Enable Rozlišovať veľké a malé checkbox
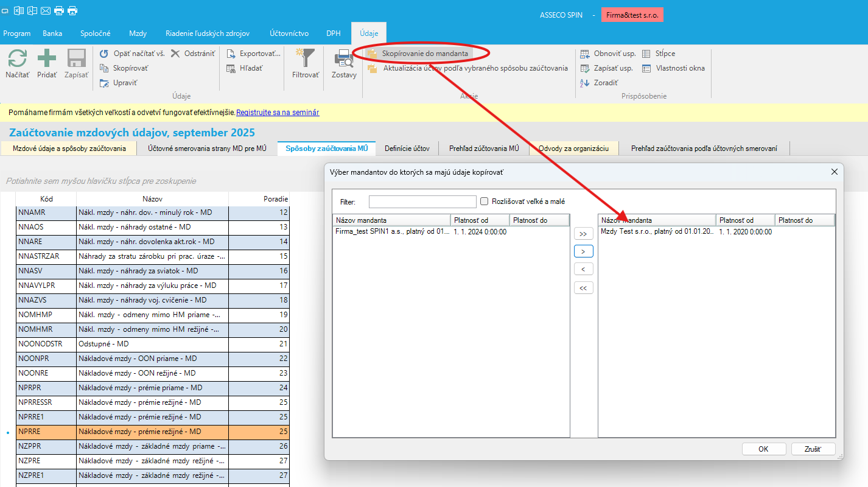 pyautogui.click(x=485, y=201)
